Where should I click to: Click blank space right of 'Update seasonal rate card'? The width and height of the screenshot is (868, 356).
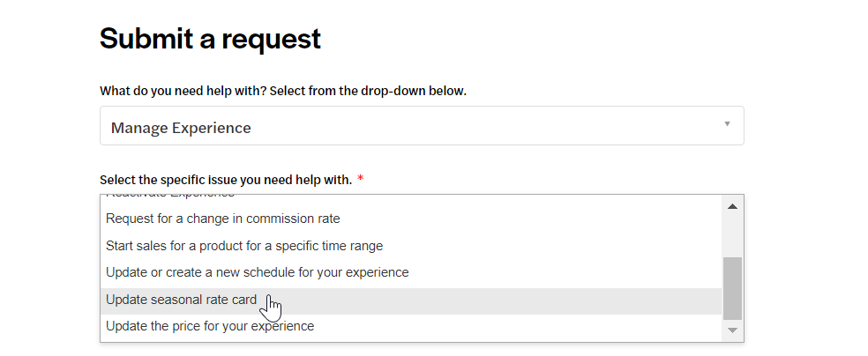(498, 300)
